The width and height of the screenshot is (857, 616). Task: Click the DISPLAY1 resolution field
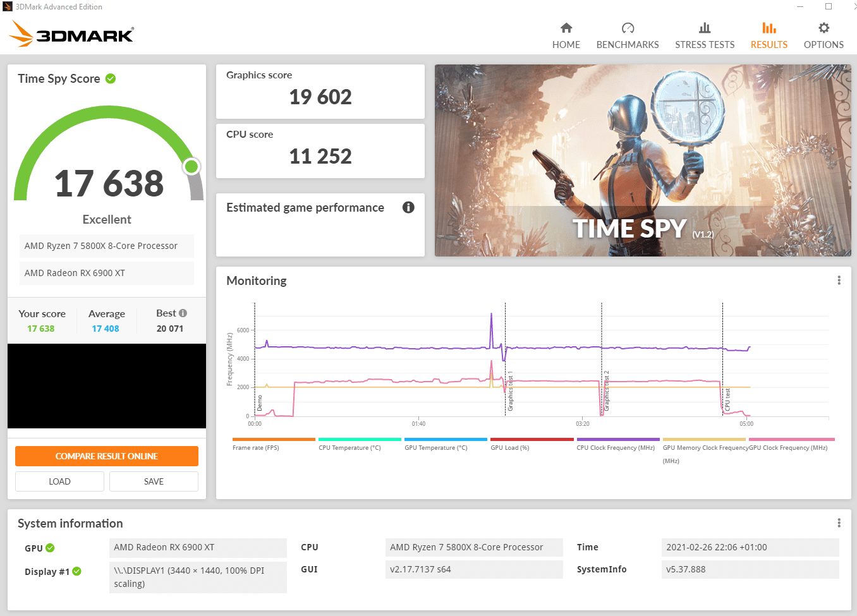198,577
